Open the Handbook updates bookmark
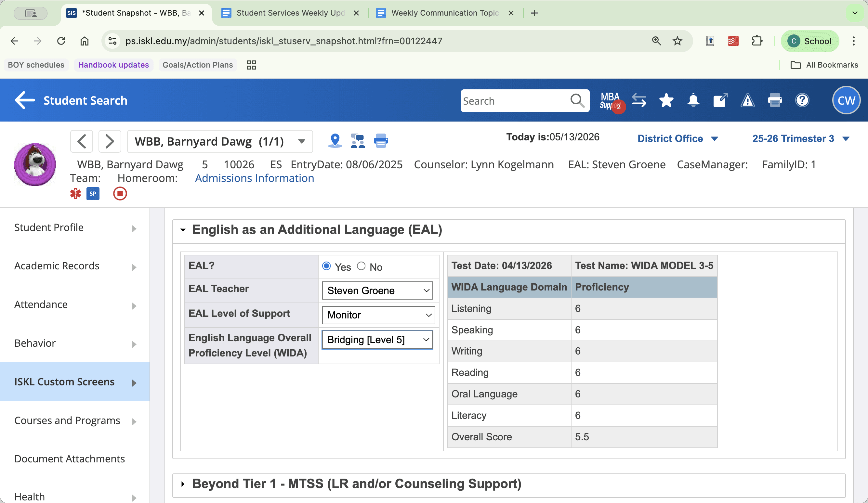The image size is (868, 503). (x=113, y=65)
